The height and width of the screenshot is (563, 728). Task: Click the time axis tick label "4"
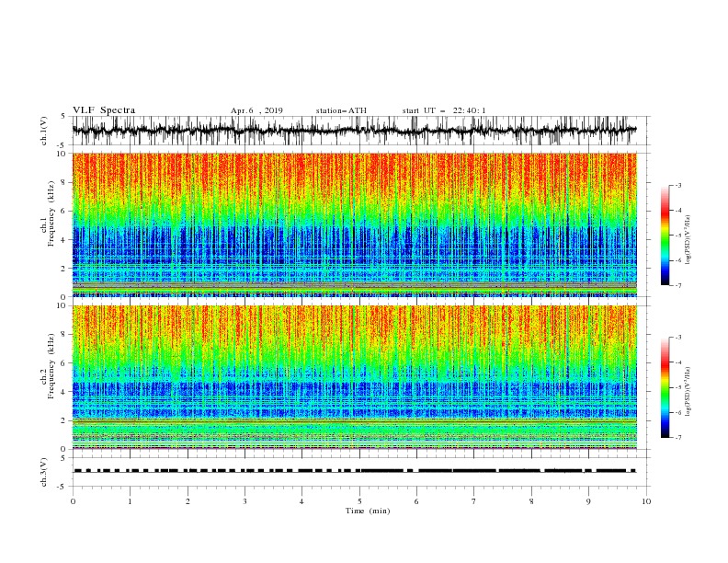(302, 501)
